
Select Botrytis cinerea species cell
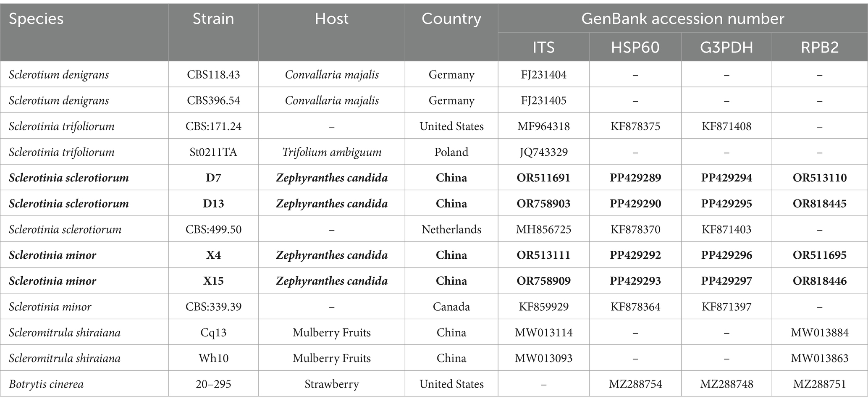click(46, 384)
